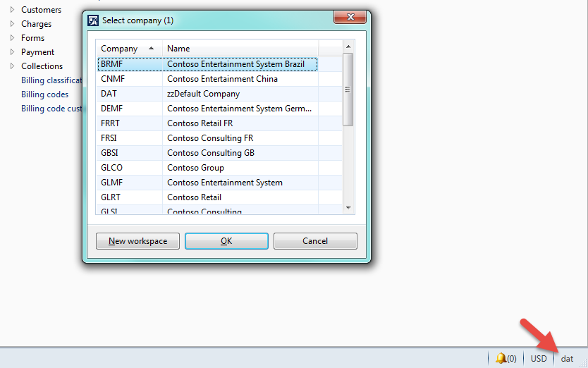
Task: Click the Select company dialog icon
Action: tap(93, 20)
